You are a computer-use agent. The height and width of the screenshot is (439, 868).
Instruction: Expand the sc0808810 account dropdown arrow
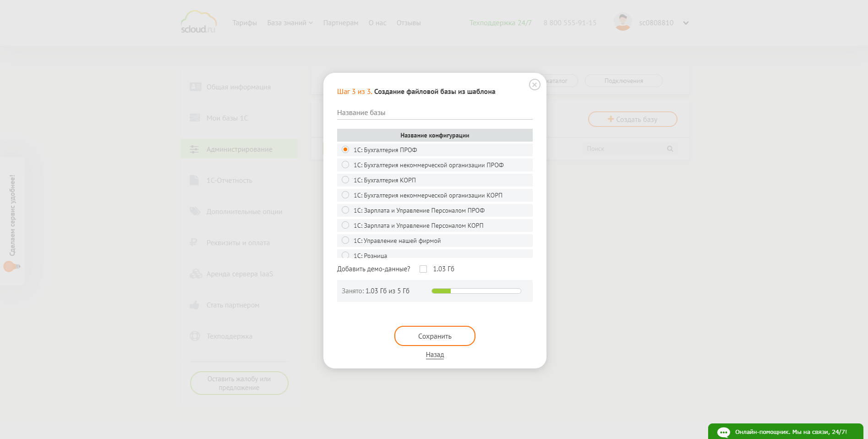tap(686, 23)
